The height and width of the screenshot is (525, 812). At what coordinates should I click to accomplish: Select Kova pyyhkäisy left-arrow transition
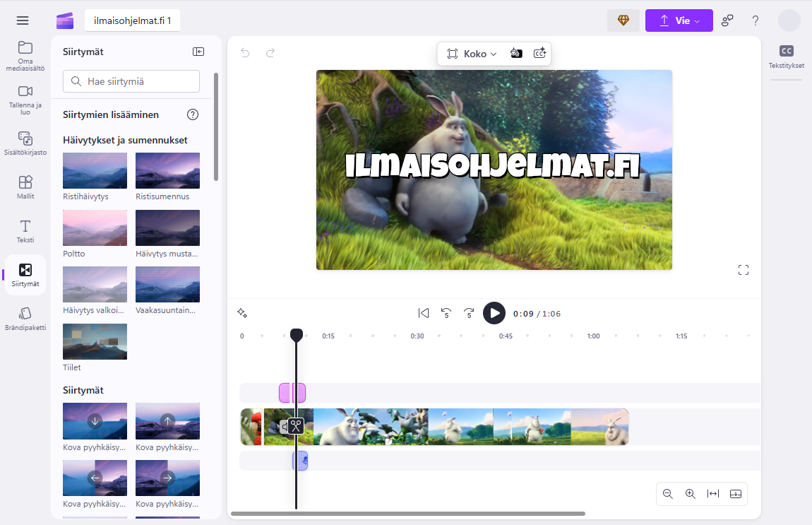tap(95, 478)
